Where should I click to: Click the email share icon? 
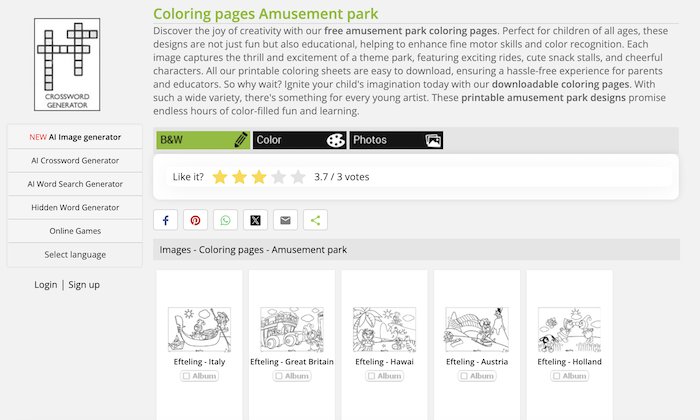(x=286, y=220)
